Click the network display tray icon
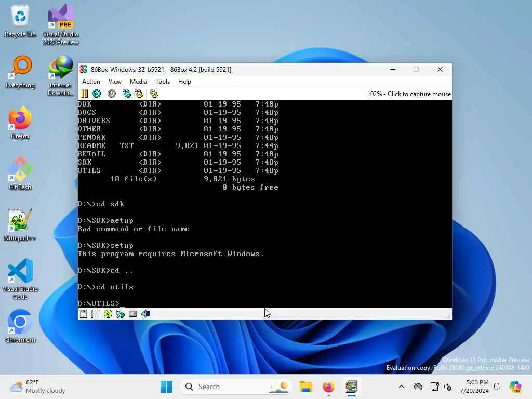The height and width of the screenshot is (399, 532). tap(434, 387)
